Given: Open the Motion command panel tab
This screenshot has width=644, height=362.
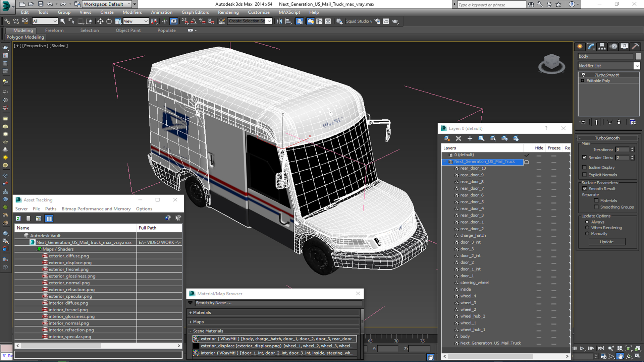Looking at the screenshot, I should (613, 46).
